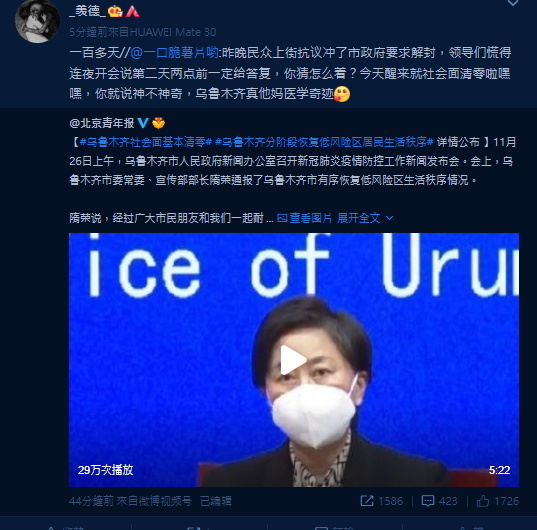Click 查看图片 view image link
The image size is (537, 530).
point(304,218)
